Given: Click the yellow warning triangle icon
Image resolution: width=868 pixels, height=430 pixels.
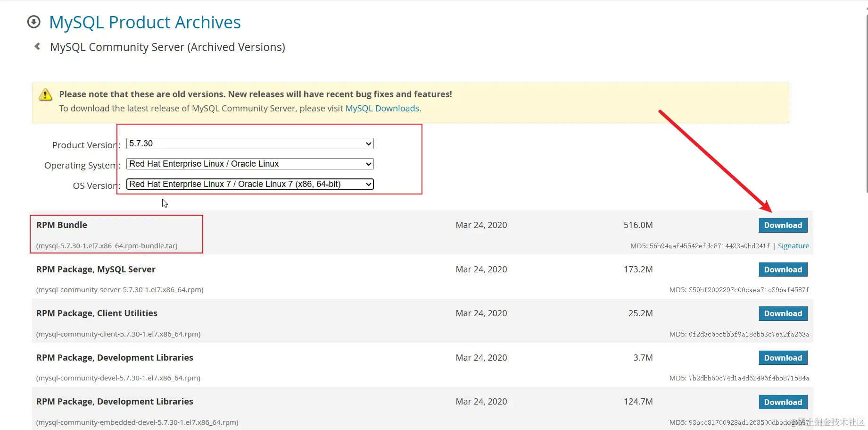Looking at the screenshot, I should [45, 95].
